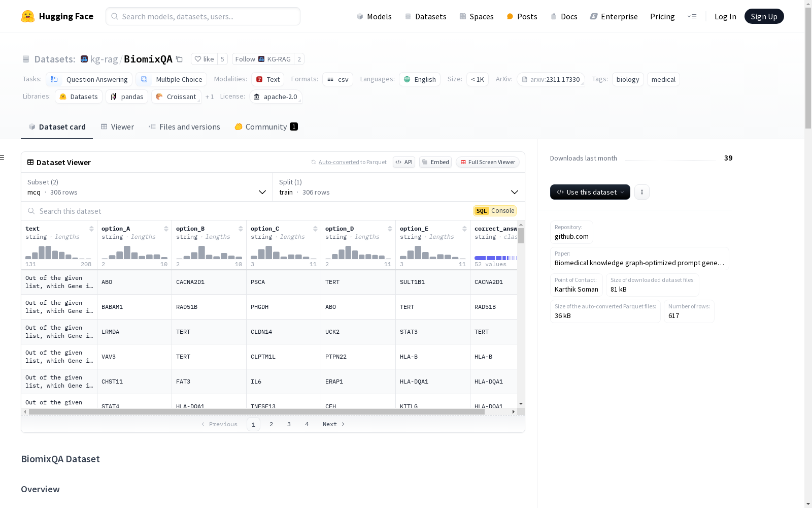Click the Croissant library tag
812x508 pixels.
click(x=176, y=97)
